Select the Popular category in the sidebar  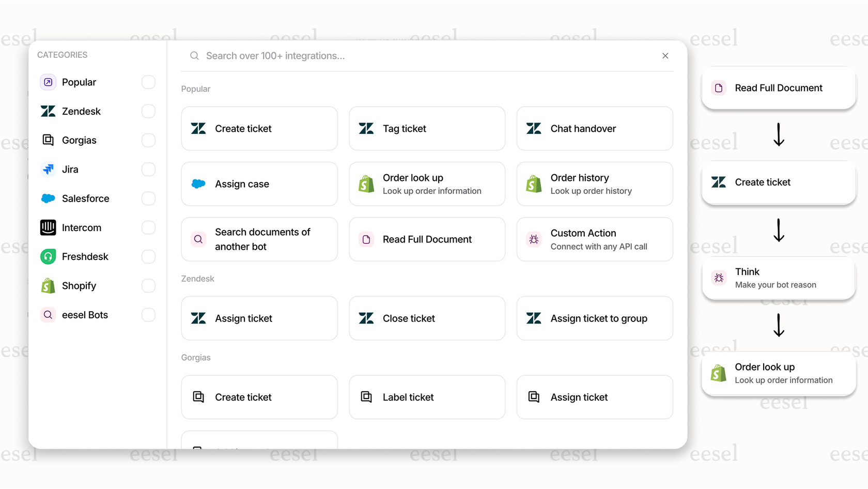click(x=79, y=82)
